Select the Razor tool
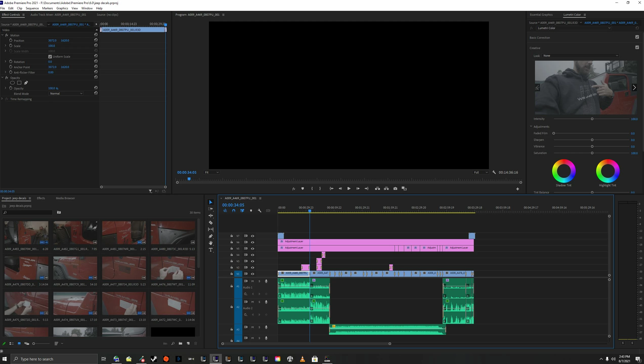The height and width of the screenshot is (364, 644). pyautogui.click(x=210, y=223)
